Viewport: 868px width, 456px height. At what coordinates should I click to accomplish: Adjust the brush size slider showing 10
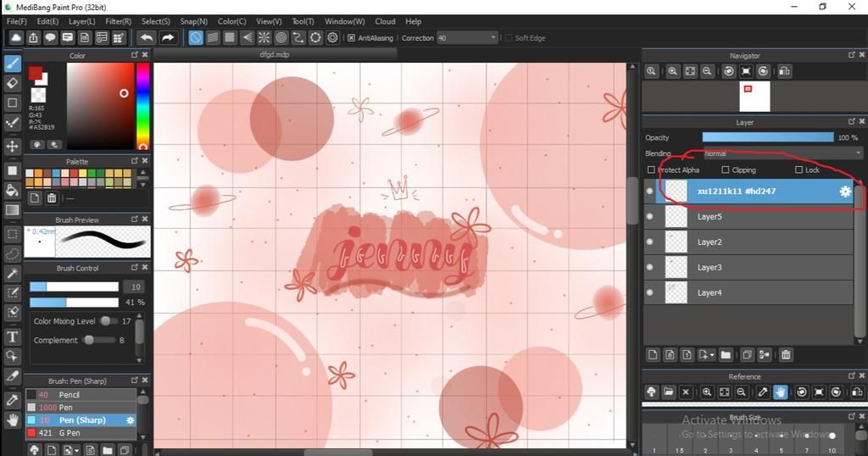pyautogui.click(x=74, y=286)
